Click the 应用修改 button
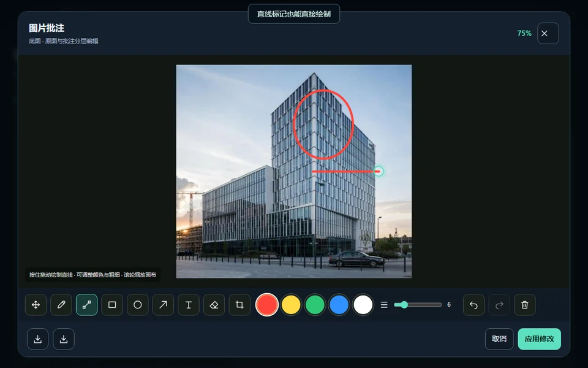Screen dimensions: 588x368 539,339
